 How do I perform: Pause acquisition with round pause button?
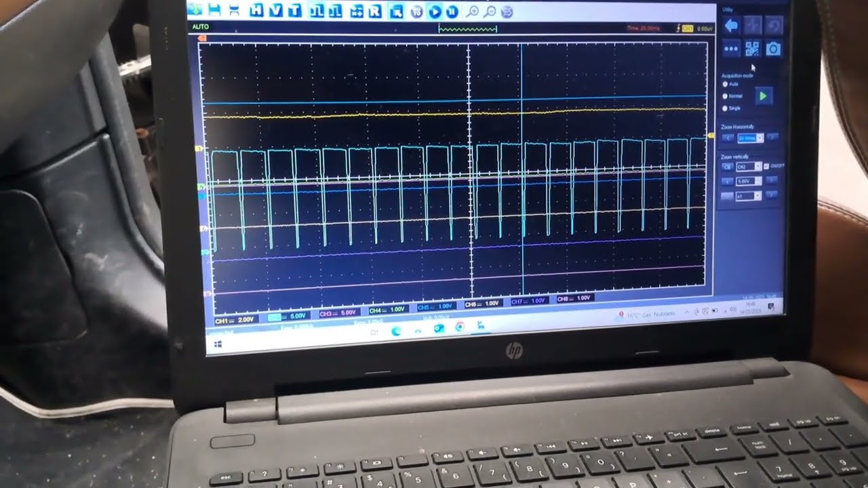(x=452, y=12)
